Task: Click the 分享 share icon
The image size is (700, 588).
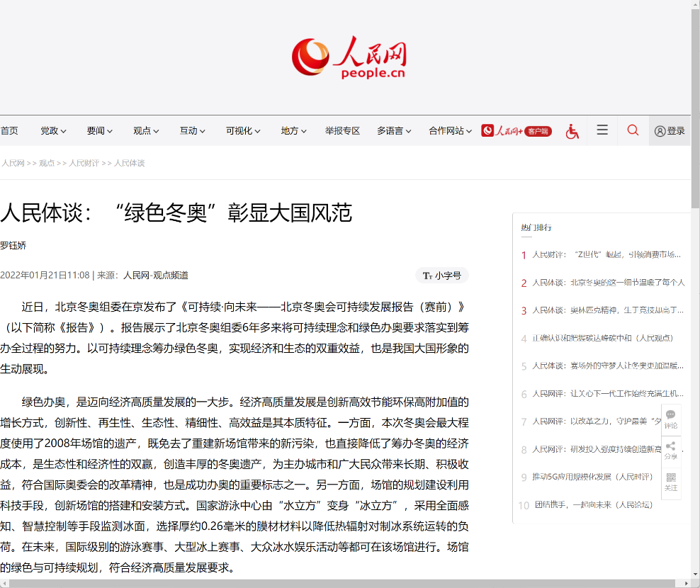Action: (671, 450)
